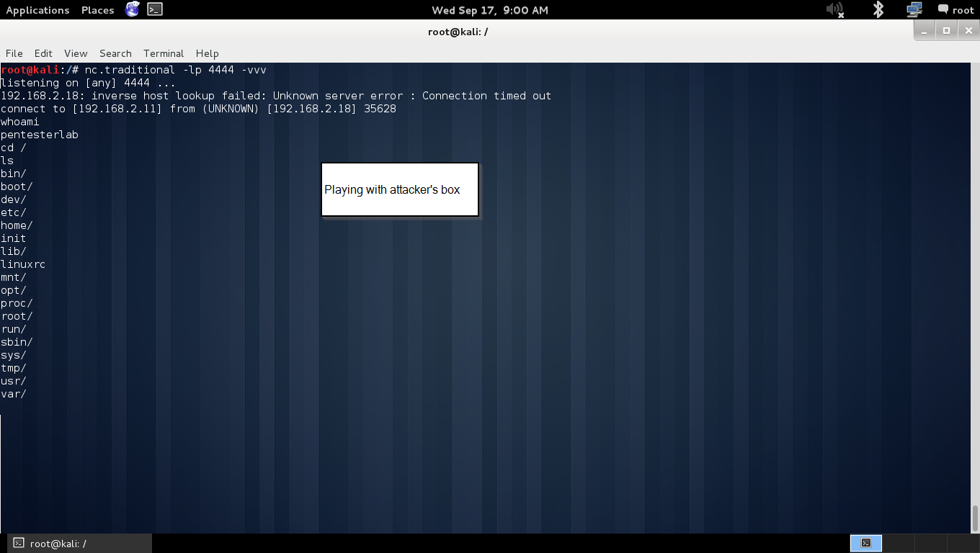
Task: Click the 'pentesterlab' output text
Action: (x=40, y=135)
